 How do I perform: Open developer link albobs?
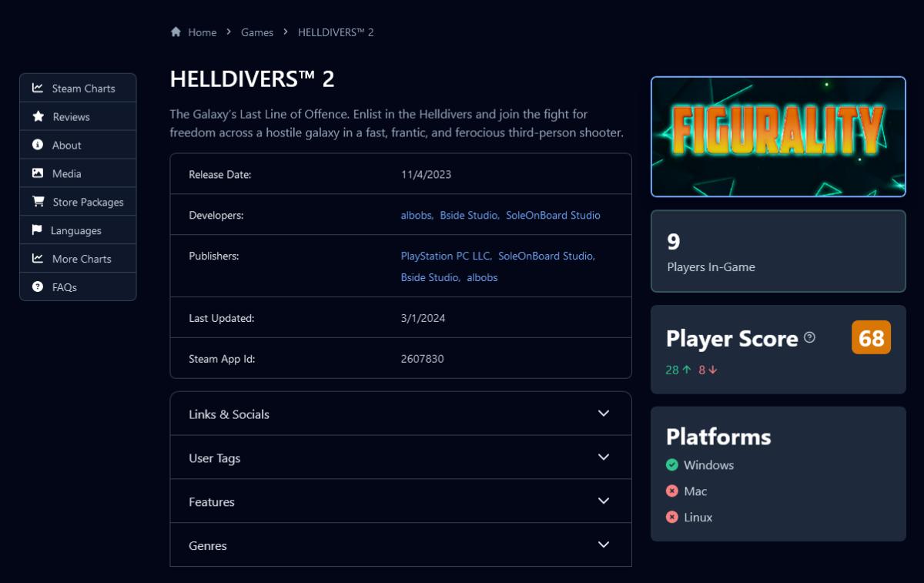point(417,215)
